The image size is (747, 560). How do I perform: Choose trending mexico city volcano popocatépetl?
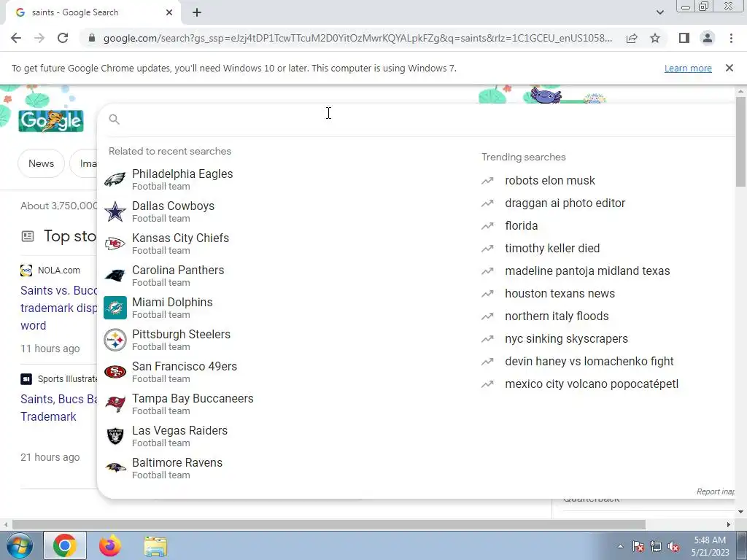click(x=592, y=384)
